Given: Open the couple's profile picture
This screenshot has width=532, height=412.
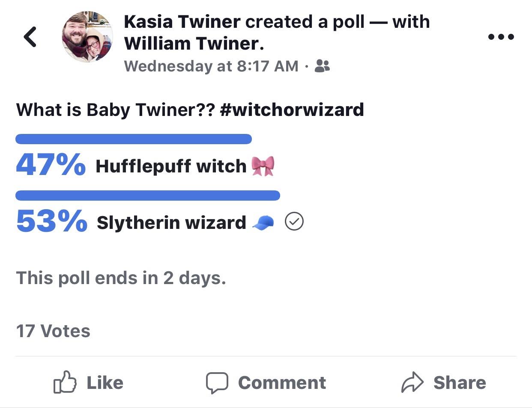Looking at the screenshot, I should click(87, 37).
